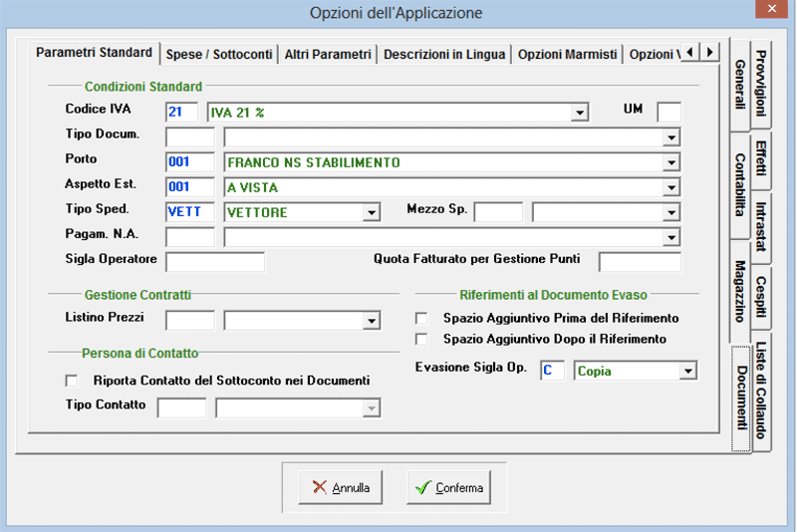Focus the UM input field
Viewport: 797px width, 532px height.
pyautogui.click(x=668, y=112)
